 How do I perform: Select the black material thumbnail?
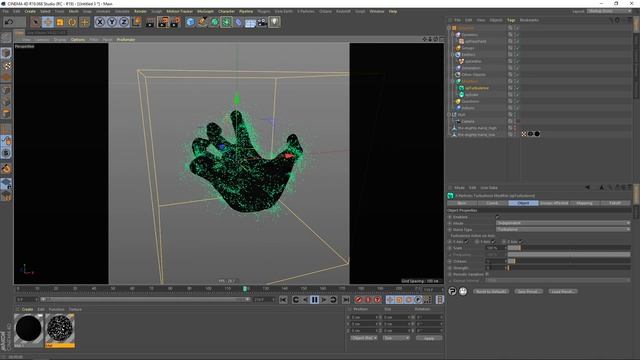pyautogui.click(x=28, y=329)
